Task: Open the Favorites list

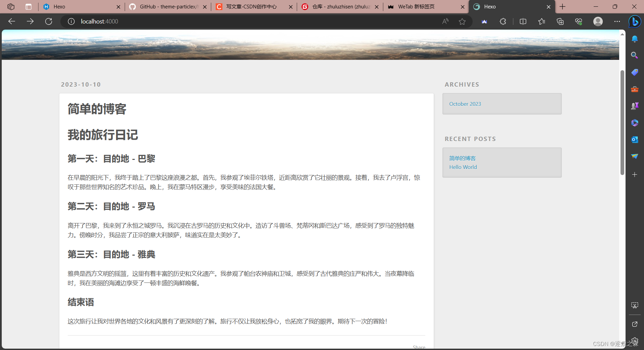Action: click(x=542, y=21)
